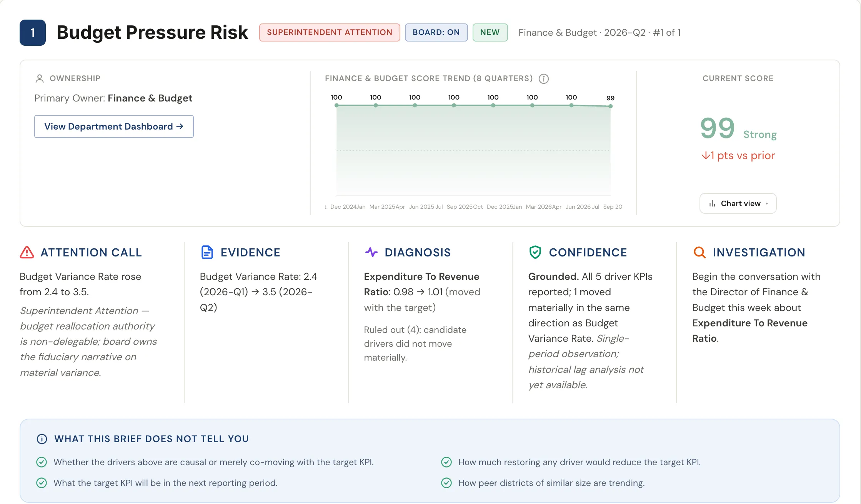
Task: Click the Grounded. confidence label
Action: (553, 276)
